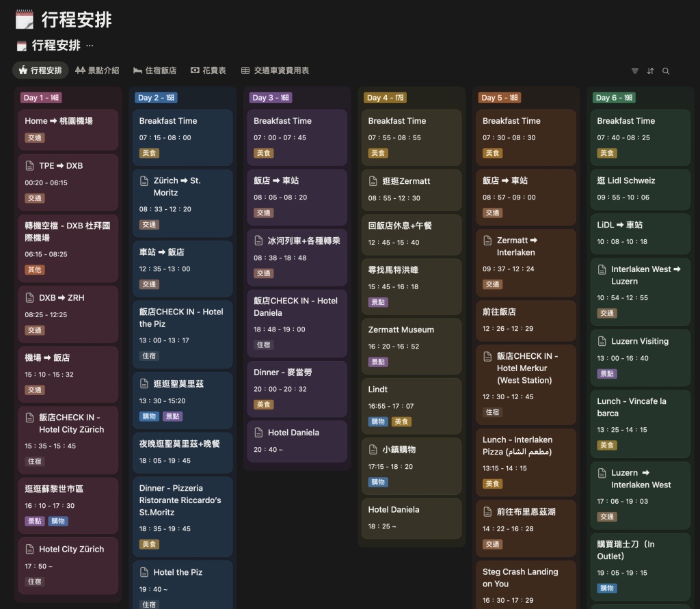
Task: Open the 前往飯店 card
Action: coord(526,321)
